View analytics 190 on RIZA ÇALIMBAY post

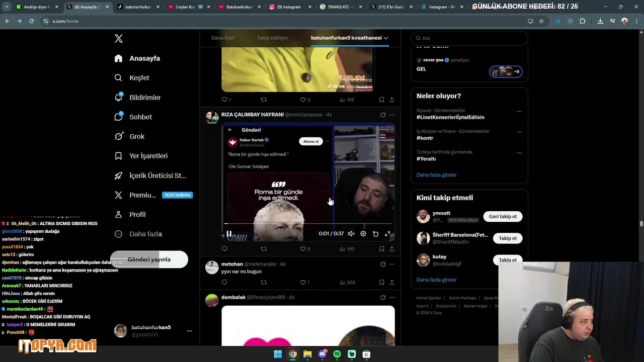[x=347, y=249]
